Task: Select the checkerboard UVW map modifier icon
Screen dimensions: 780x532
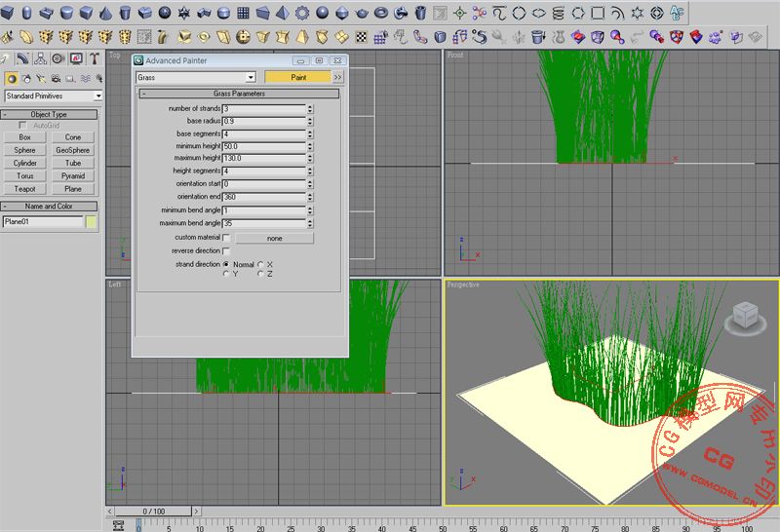Action: pyautogui.click(x=362, y=37)
